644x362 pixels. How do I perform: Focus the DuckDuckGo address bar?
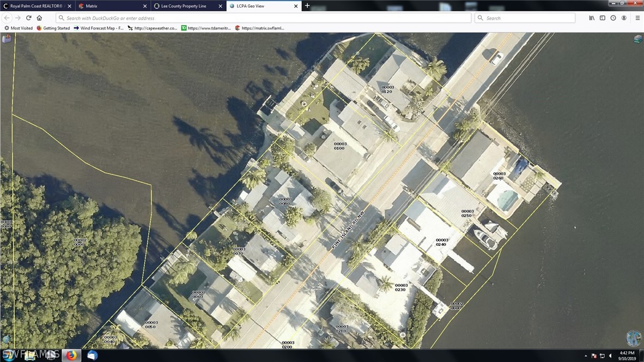pos(263,18)
